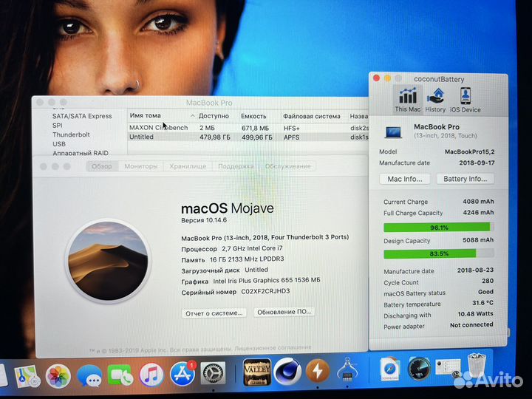Select the Обзор tab
532x399 pixels.
coord(102,166)
